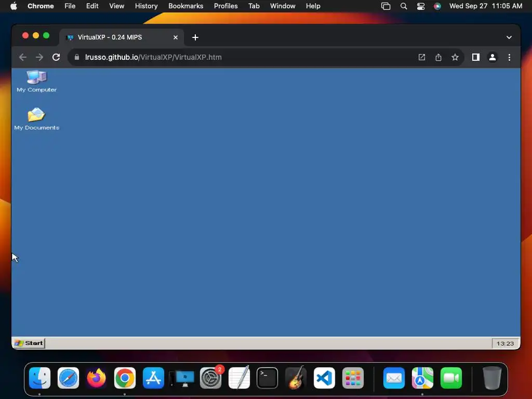Image resolution: width=532 pixels, height=399 pixels.
Task: Go back with the browser back arrow
Action: 23,57
